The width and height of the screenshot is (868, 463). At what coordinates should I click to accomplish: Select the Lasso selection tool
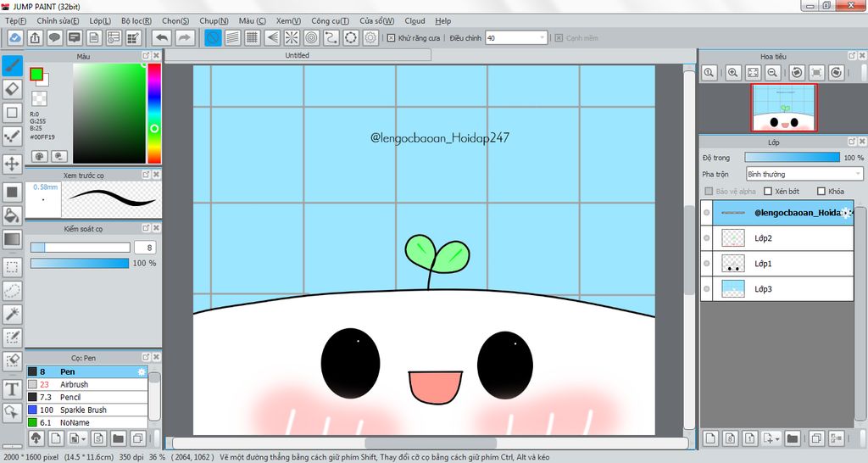pyautogui.click(x=12, y=290)
